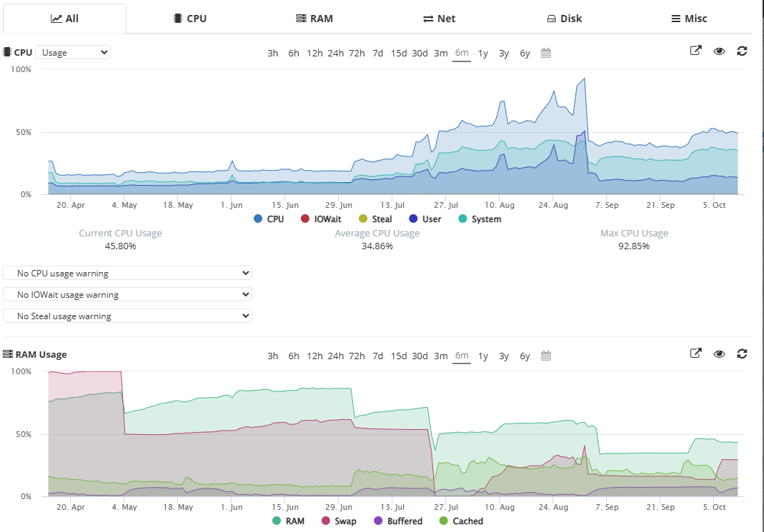
Task: Set RAM chart range to 72h
Action: (357, 356)
